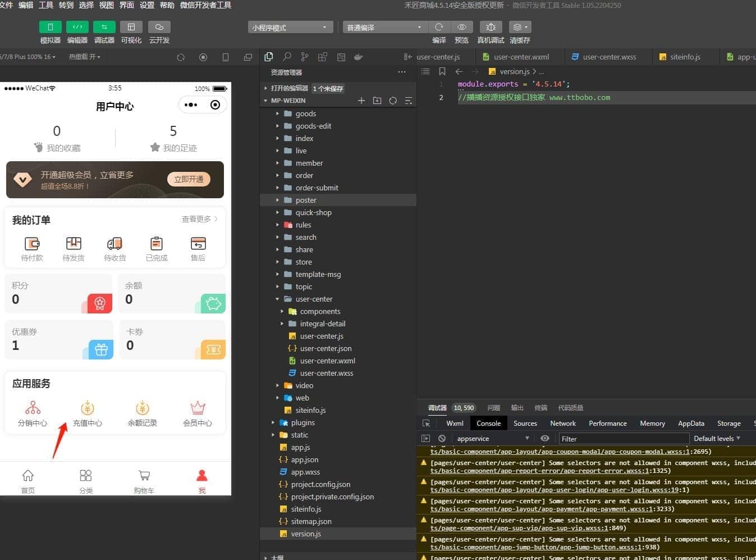Create new file in MP-WEIXIN
The image size is (756, 560).
click(x=361, y=101)
